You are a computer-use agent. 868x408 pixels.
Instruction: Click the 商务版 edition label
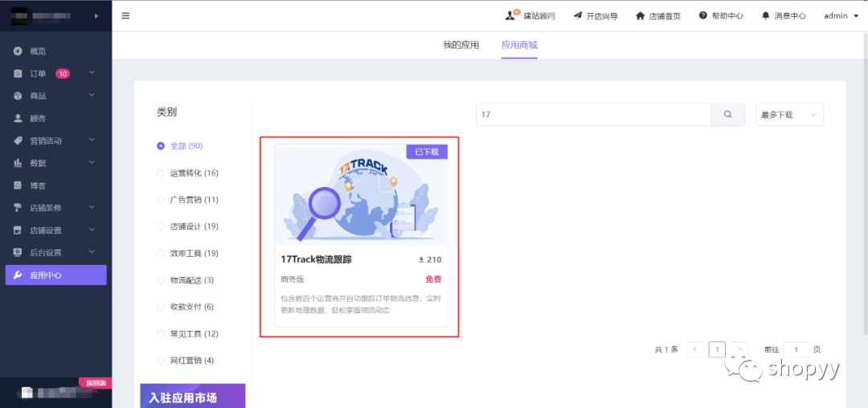pos(293,279)
